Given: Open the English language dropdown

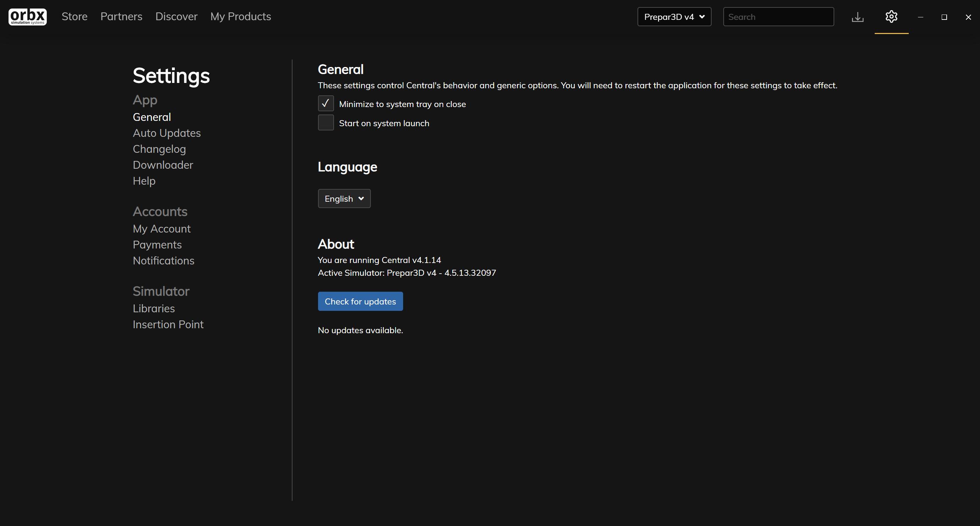Looking at the screenshot, I should [344, 198].
